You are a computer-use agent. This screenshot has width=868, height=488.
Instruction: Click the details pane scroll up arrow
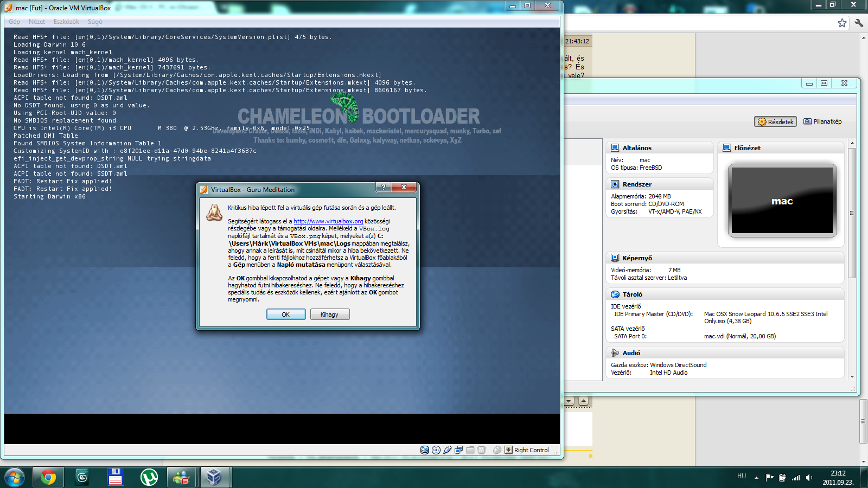pyautogui.click(x=852, y=144)
